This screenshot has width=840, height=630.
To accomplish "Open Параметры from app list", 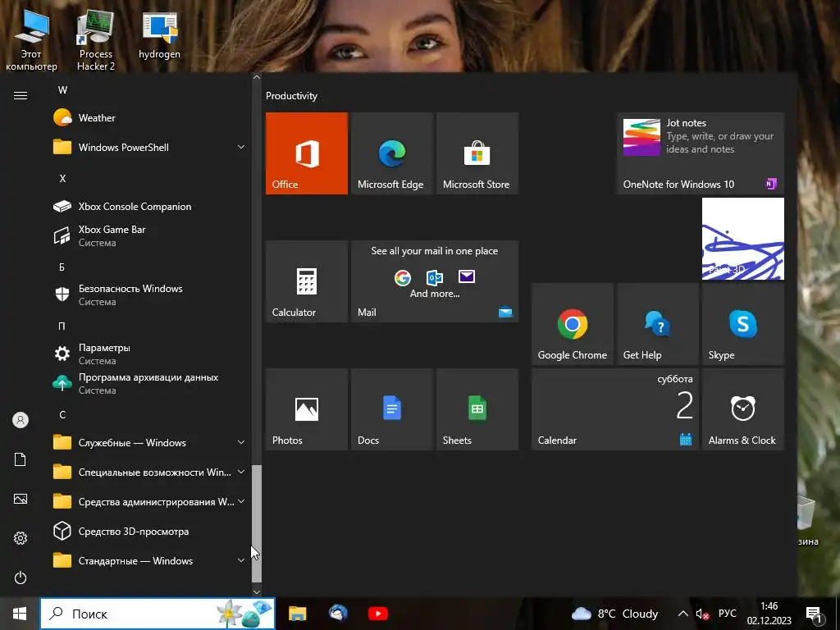I will 150,354.
